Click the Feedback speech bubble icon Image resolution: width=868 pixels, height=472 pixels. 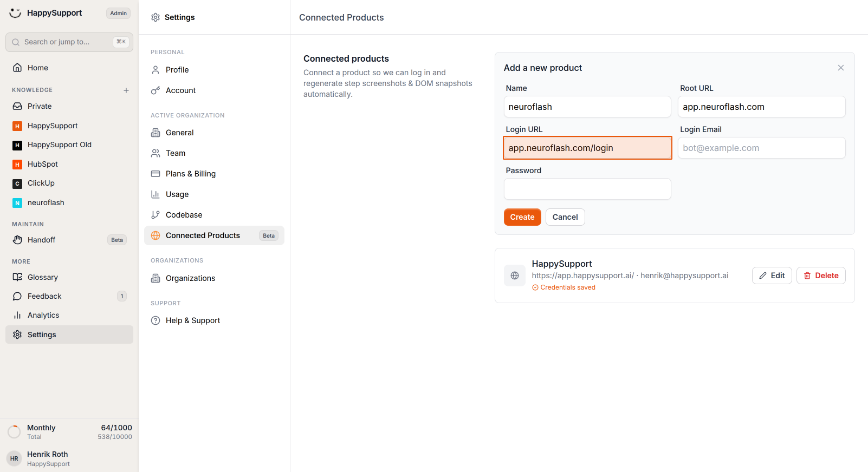click(x=17, y=296)
